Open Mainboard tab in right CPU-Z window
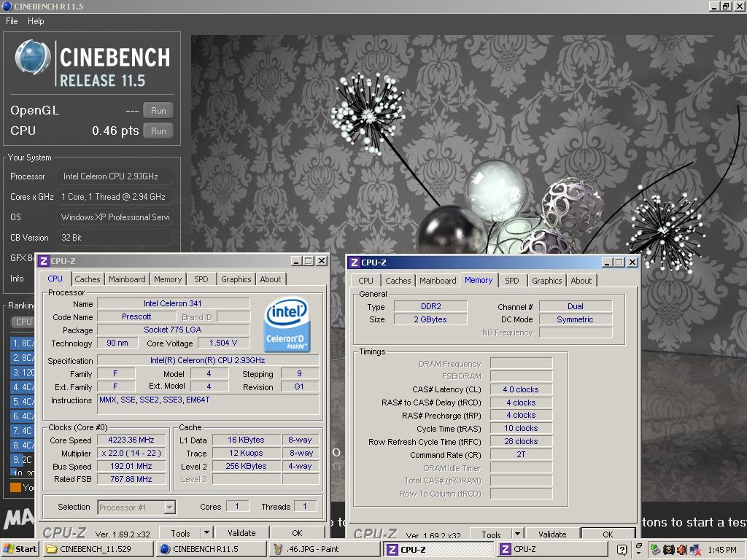This screenshot has width=747, height=560. (438, 281)
